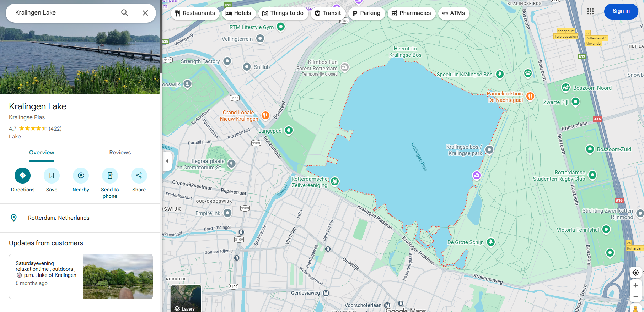Click the Directions icon button
Viewport: 644px width, 312px height.
click(22, 175)
